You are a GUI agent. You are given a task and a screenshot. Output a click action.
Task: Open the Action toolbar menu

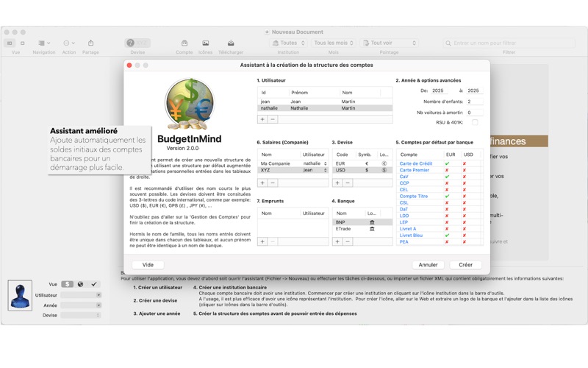tap(69, 43)
